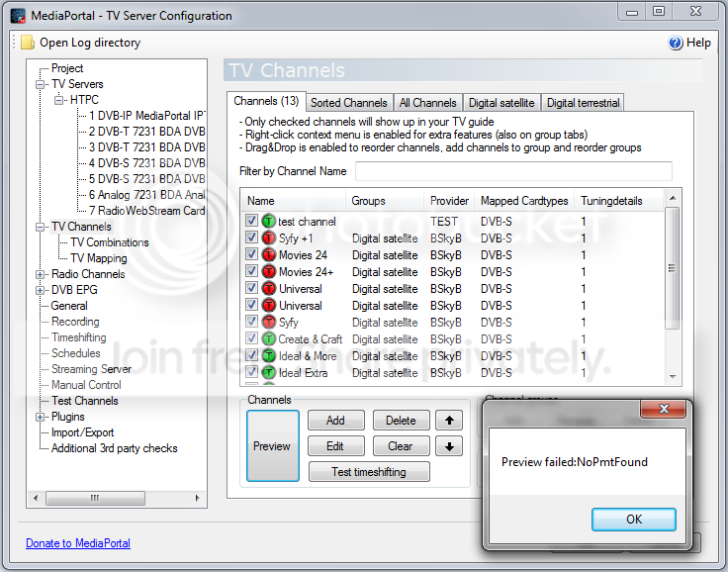Sort by the Provider column header
728x572 pixels.
pos(449,201)
